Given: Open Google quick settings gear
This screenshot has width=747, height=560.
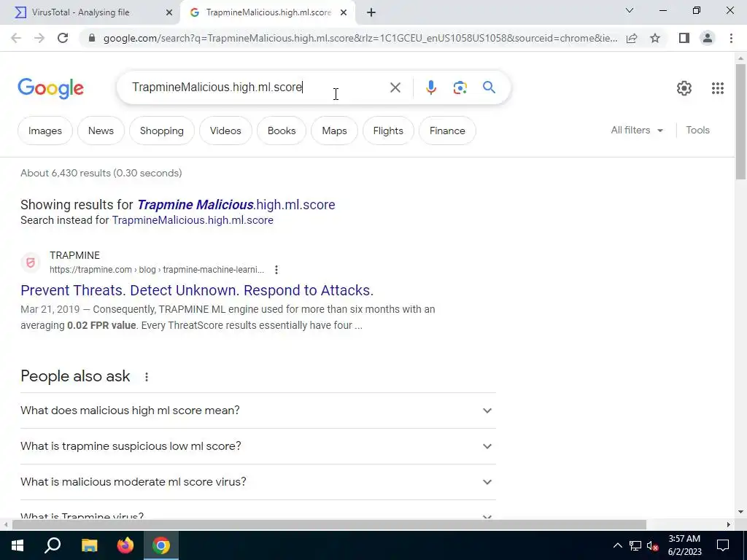Looking at the screenshot, I should pyautogui.click(x=684, y=88).
